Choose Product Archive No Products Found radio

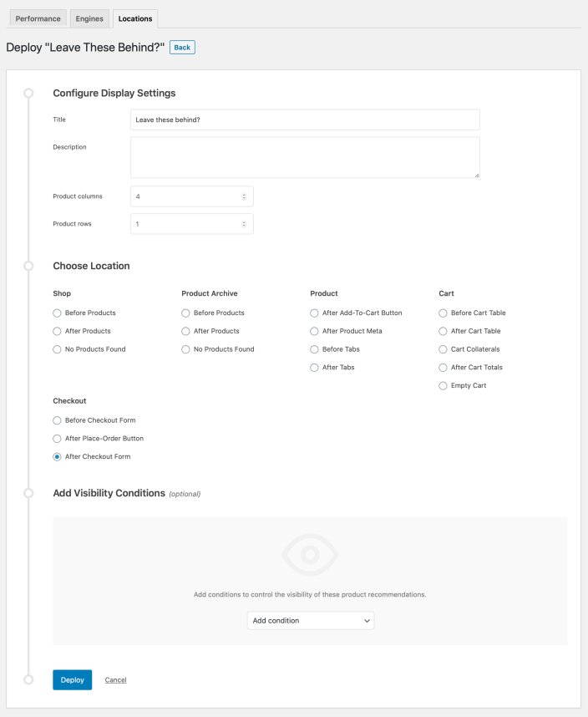point(185,349)
